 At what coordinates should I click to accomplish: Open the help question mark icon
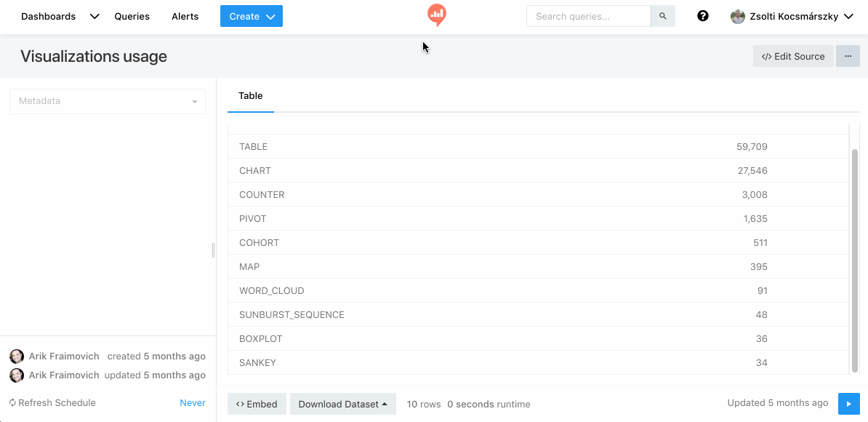702,16
